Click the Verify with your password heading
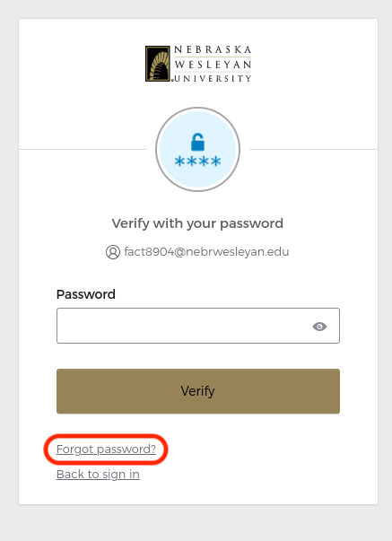Viewport: 392px width, 541px height. click(197, 223)
